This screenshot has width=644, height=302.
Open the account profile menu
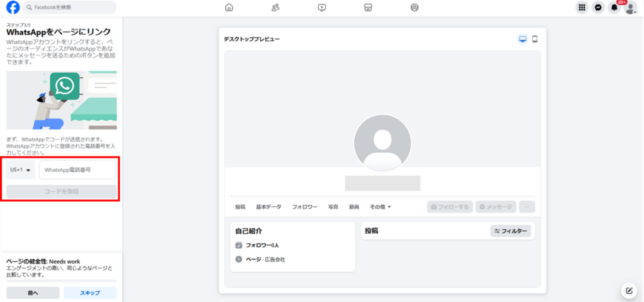pyautogui.click(x=630, y=8)
